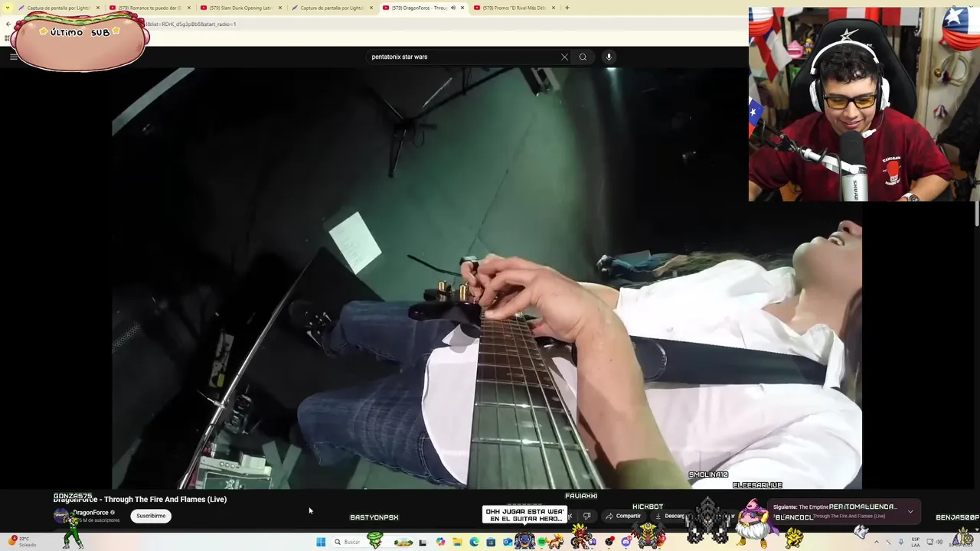Viewport: 980px width, 551px height.
Task: Click the Suscribirme button
Action: click(x=151, y=516)
